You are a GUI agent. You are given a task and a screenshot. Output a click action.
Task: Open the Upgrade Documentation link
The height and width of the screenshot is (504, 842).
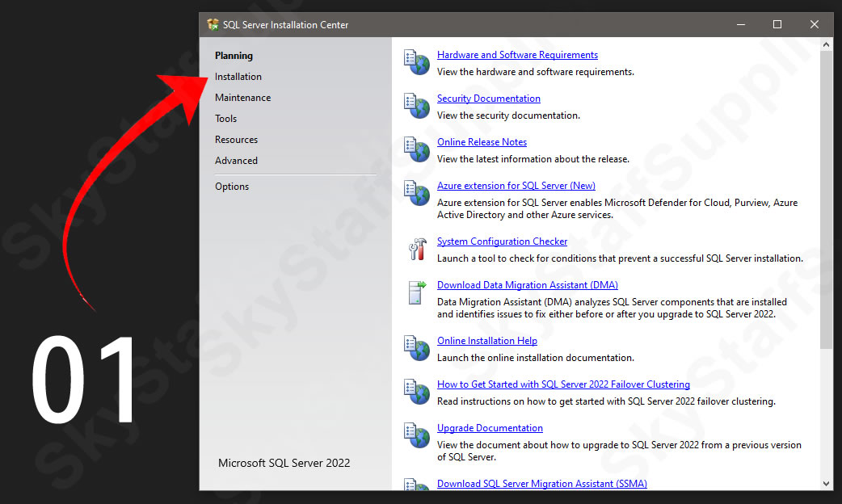[490, 428]
